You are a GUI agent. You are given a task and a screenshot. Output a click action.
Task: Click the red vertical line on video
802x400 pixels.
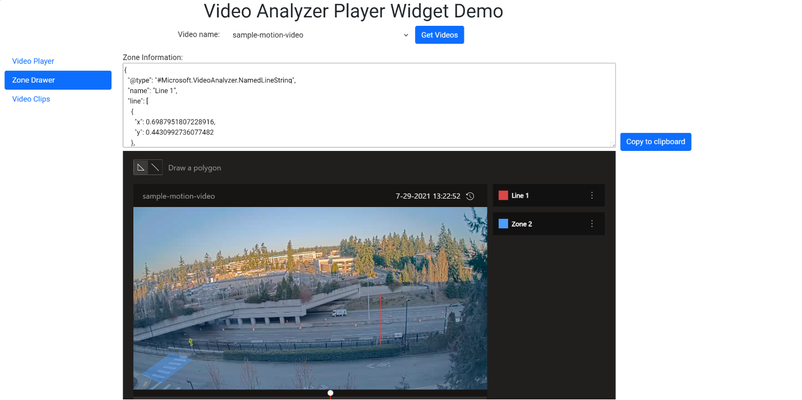click(380, 318)
